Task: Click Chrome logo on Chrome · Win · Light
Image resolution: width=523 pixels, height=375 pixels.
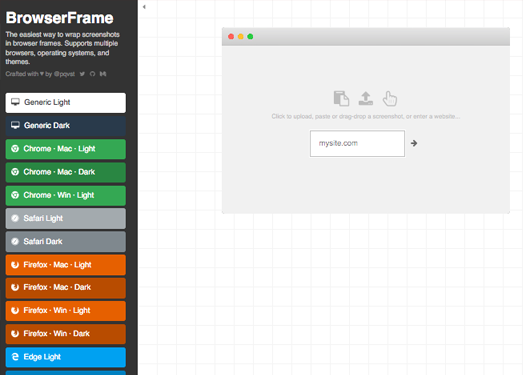Action: (x=15, y=195)
